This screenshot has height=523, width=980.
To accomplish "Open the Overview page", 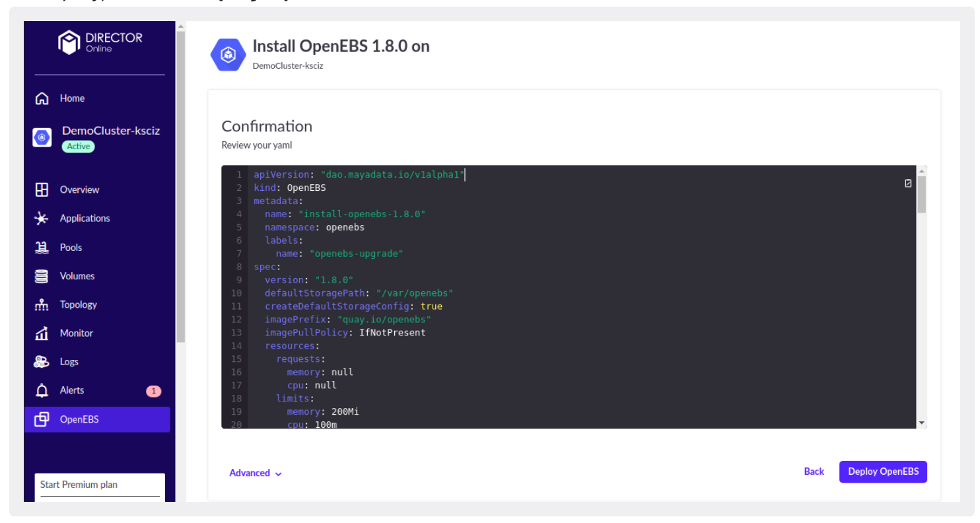I will (x=79, y=190).
